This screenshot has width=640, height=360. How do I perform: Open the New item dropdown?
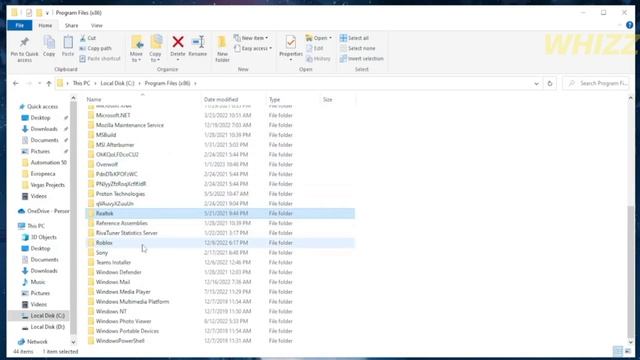(251, 38)
